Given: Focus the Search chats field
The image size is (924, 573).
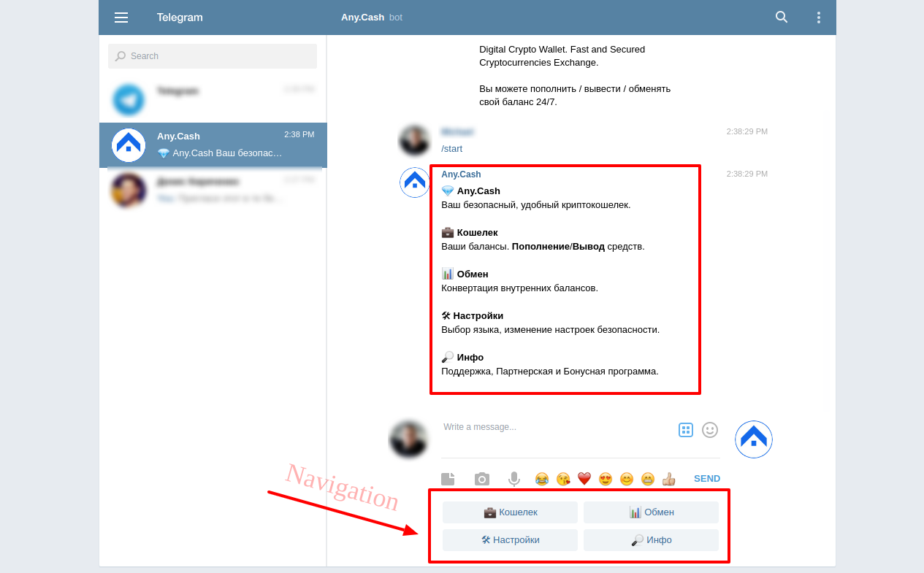Looking at the screenshot, I should (x=213, y=56).
